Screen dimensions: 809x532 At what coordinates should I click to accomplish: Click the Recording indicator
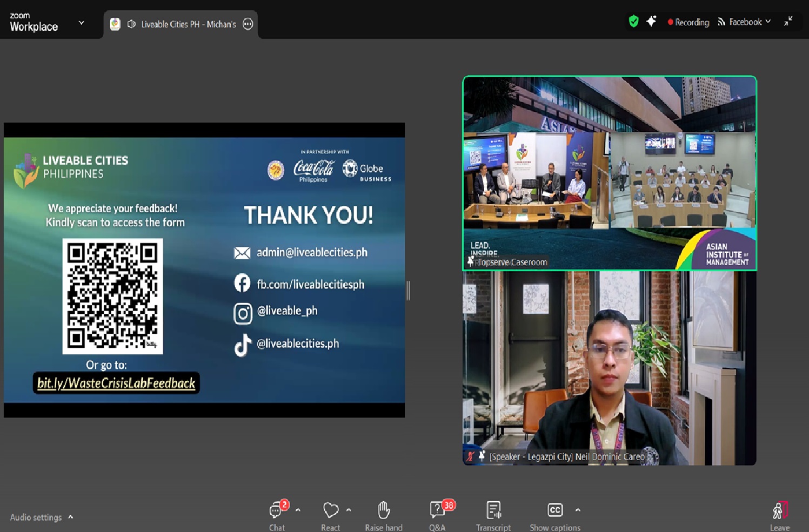click(688, 22)
